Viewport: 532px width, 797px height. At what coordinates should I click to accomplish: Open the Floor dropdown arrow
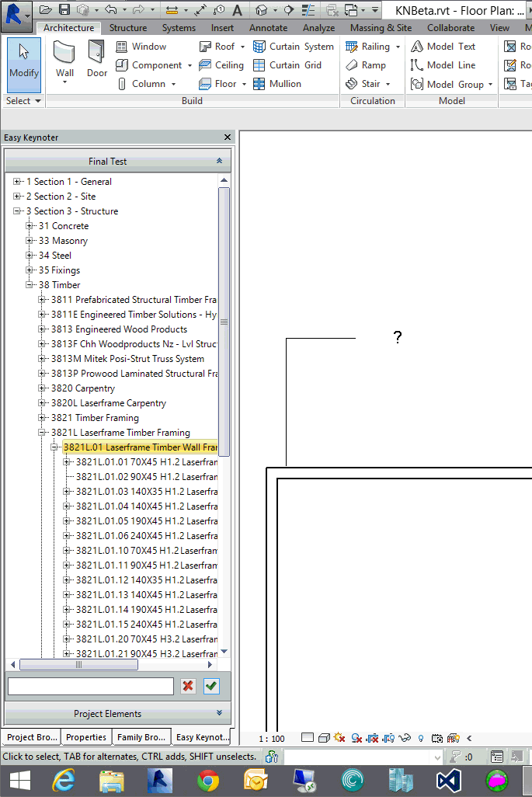click(244, 84)
